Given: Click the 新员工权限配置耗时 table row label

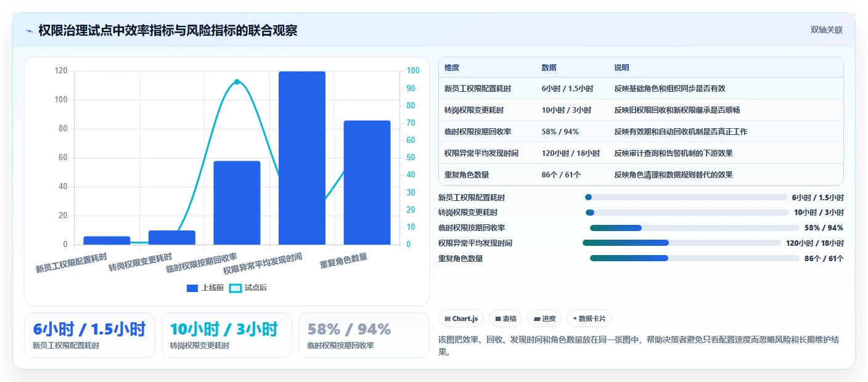Looking at the screenshot, I should [x=478, y=89].
